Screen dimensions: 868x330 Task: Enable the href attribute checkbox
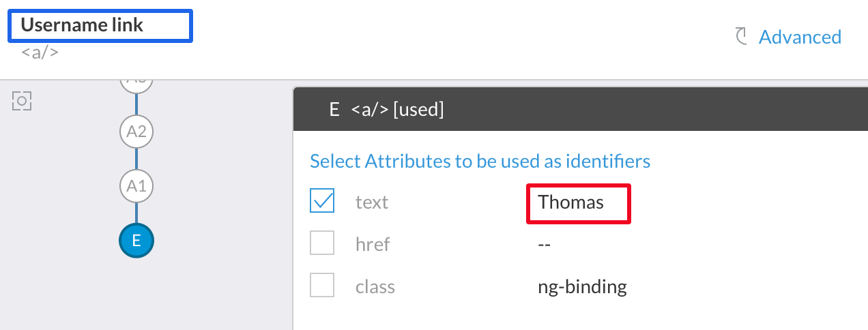point(322,243)
